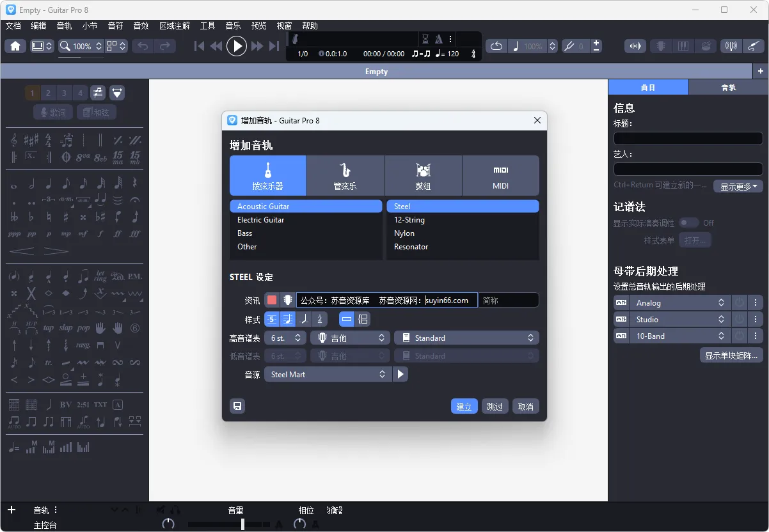The image size is (769, 532).
Task: Click the guitar fretboard view icon in toolbar
Action: (661, 45)
